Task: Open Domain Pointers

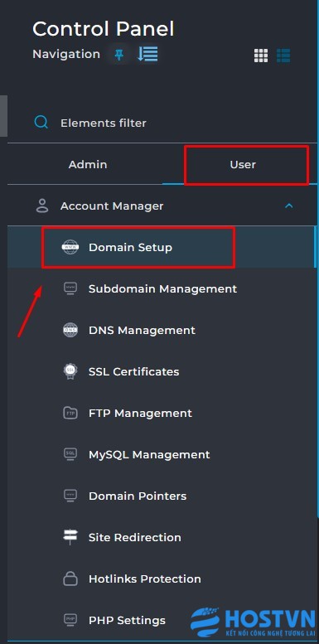Action: click(161, 496)
